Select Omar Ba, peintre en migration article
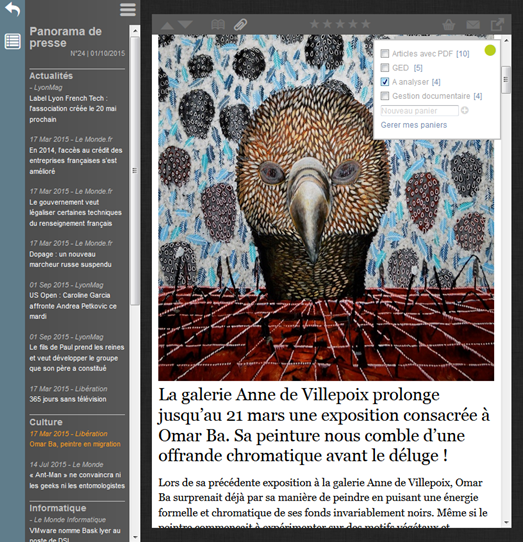 coord(75,444)
